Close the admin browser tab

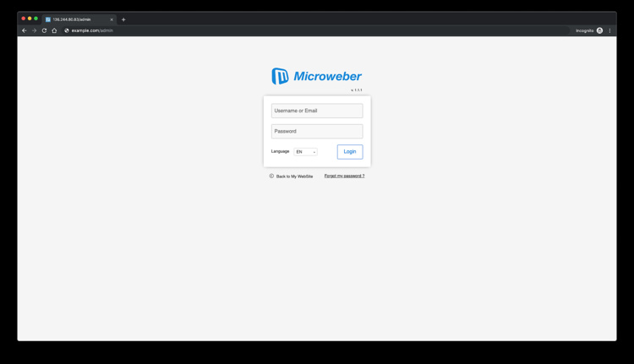point(112,19)
